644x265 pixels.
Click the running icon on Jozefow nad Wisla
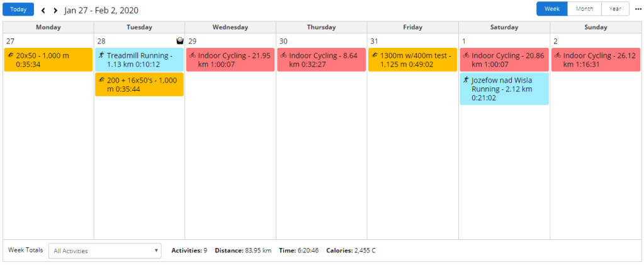pyautogui.click(x=466, y=80)
